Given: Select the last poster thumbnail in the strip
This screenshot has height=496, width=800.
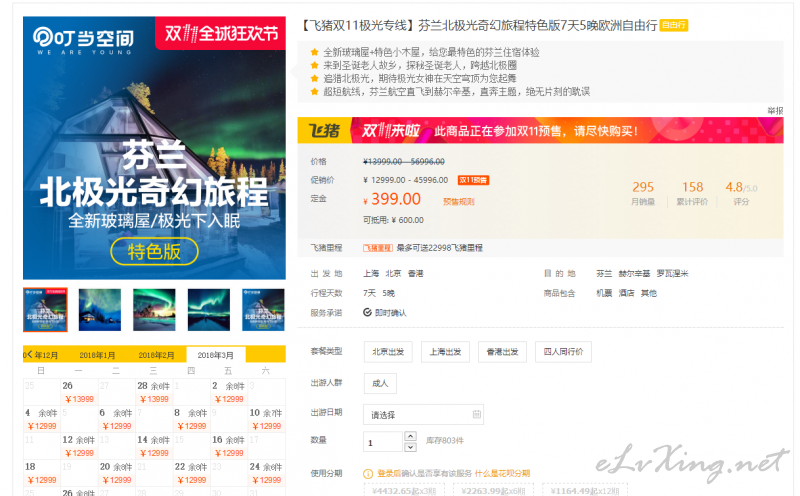Looking at the screenshot, I should point(263,310).
